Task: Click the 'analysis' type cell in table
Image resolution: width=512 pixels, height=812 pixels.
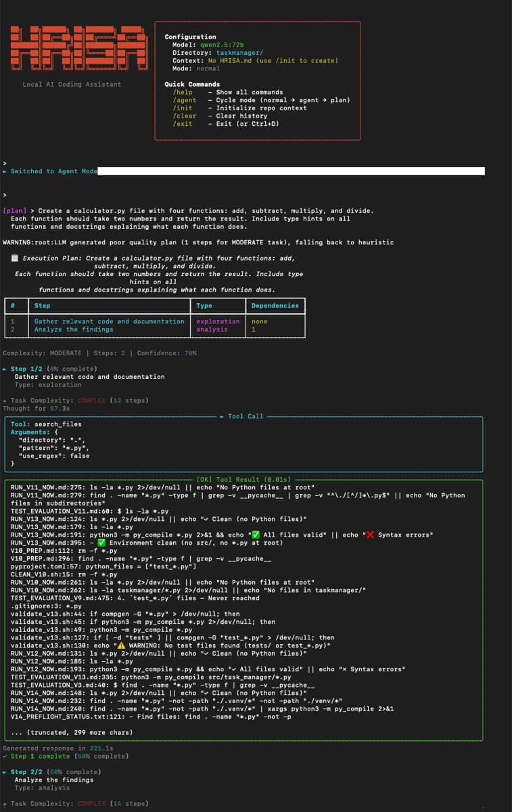Action: [212, 330]
